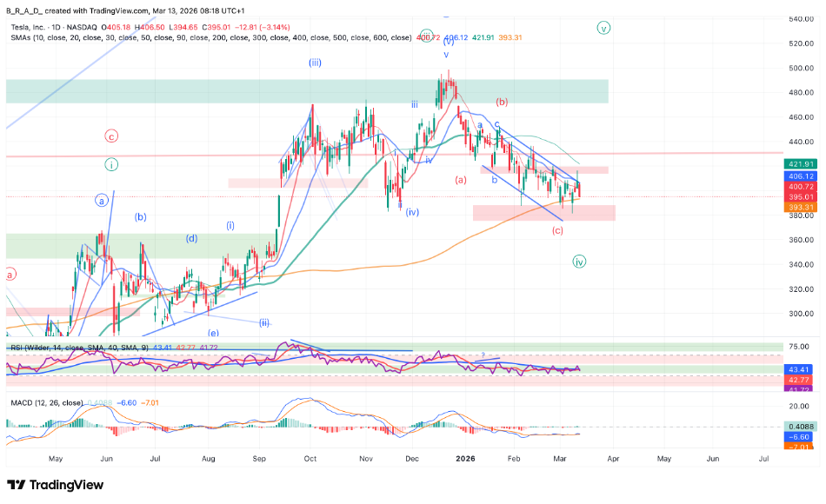Click the circled green 'iv' wave label
826x504 pixels.
(x=579, y=261)
